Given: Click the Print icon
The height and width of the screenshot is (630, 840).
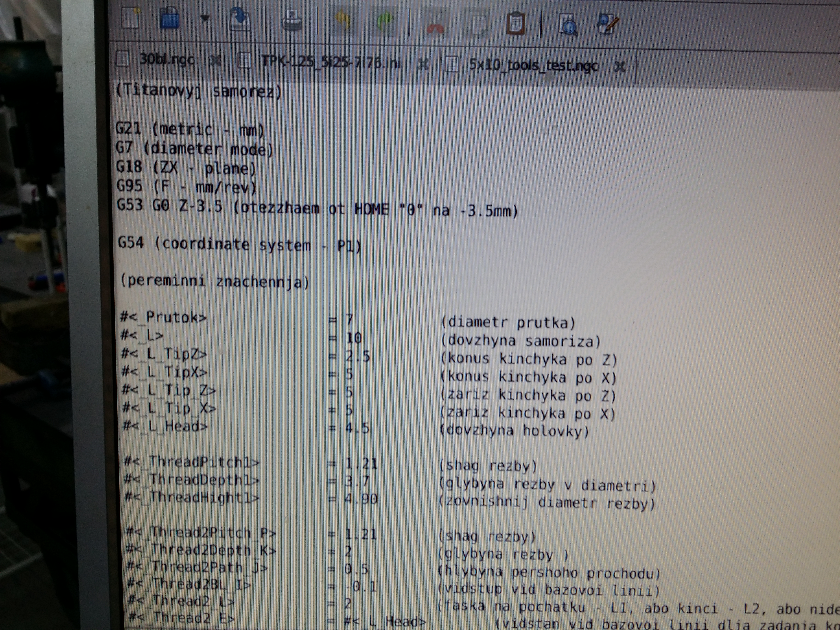Looking at the screenshot, I should (x=292, y=20).
